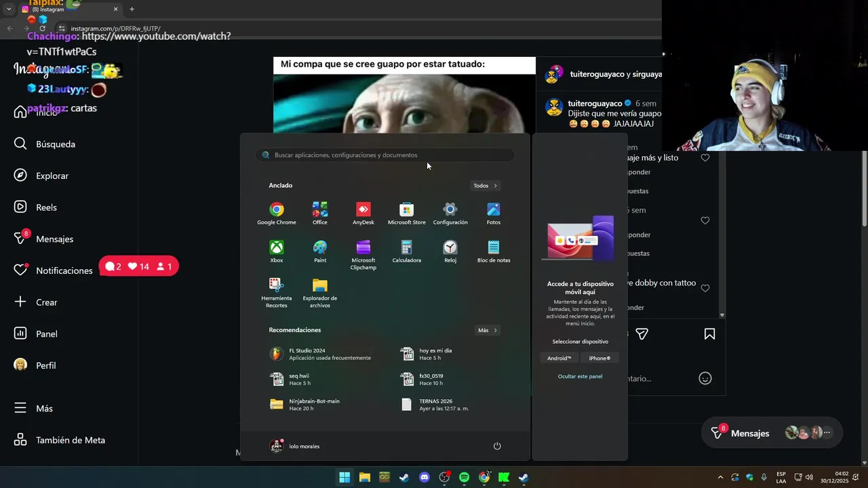868x488 pixels.
Task: Switch to Chrome on the taskbar
Action: [484, 477]
